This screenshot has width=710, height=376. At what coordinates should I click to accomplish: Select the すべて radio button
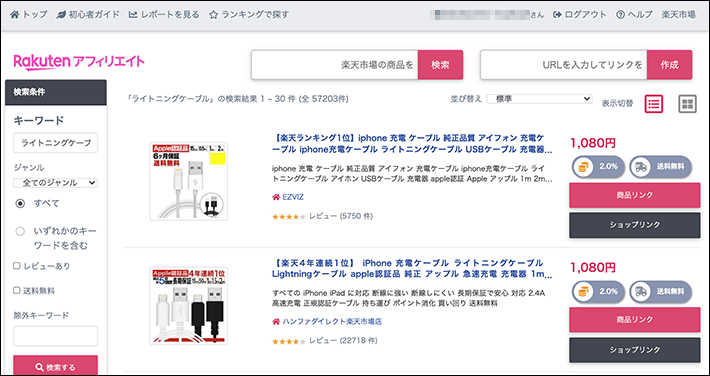(x=20, y=203)
